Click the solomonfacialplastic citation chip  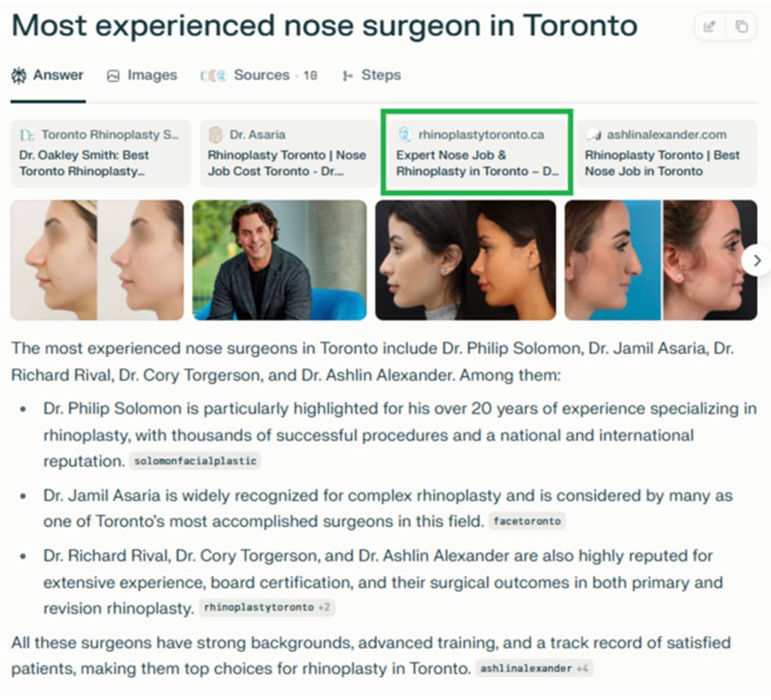tap(195, 462)
